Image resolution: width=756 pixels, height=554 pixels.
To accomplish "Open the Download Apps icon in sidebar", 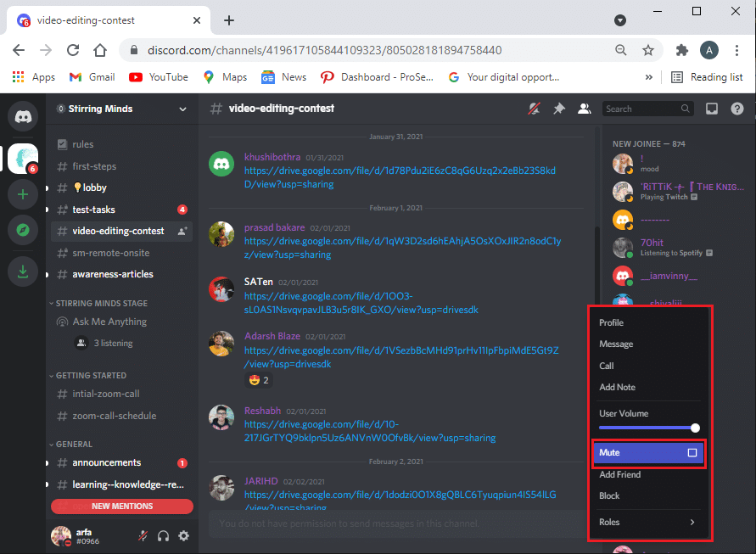I will 23,271.
